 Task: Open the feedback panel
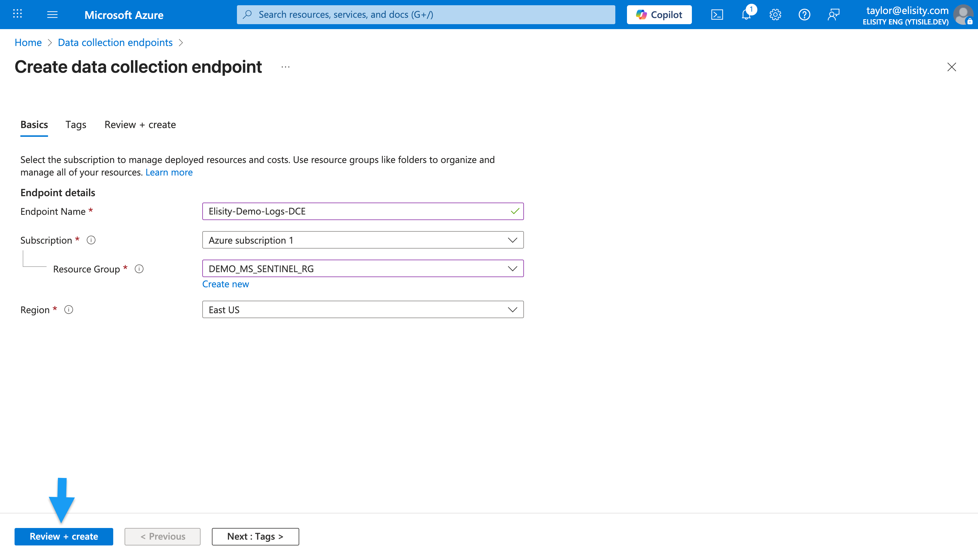[x=834, y=14]
